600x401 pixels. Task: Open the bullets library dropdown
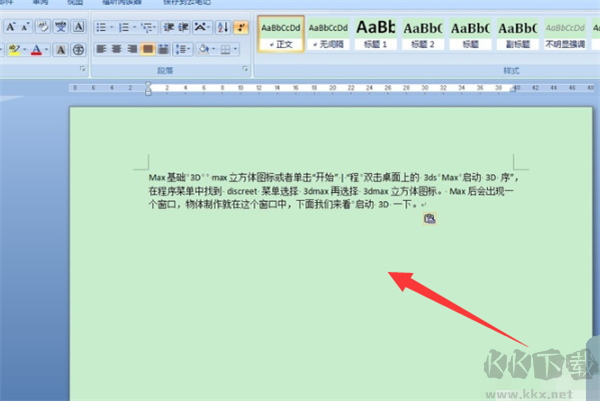112,27
